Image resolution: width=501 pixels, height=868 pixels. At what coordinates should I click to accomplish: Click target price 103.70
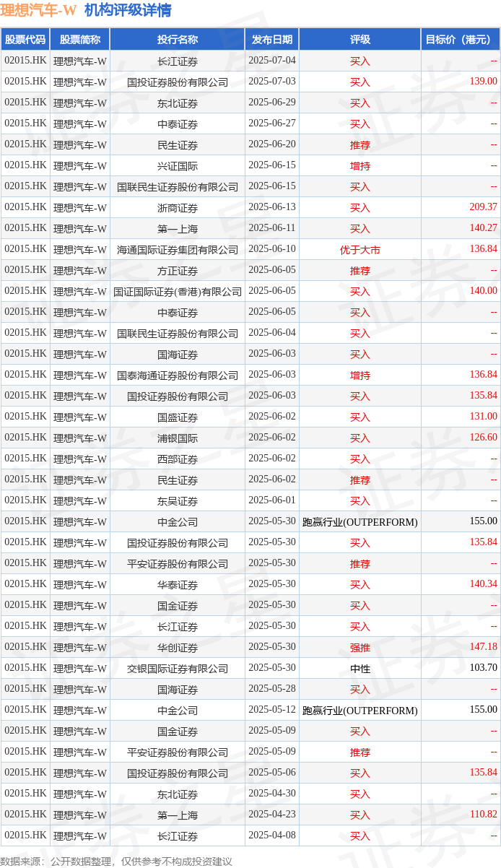tap(483, 668)
